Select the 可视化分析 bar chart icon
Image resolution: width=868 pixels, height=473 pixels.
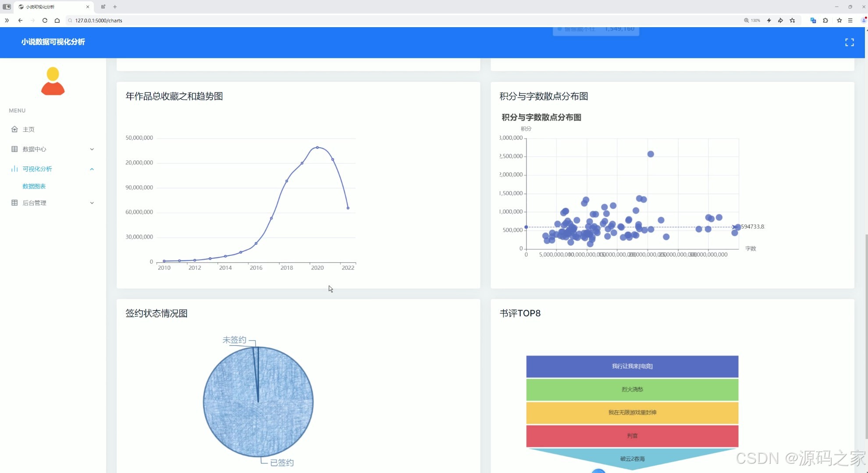click(14, 169)
